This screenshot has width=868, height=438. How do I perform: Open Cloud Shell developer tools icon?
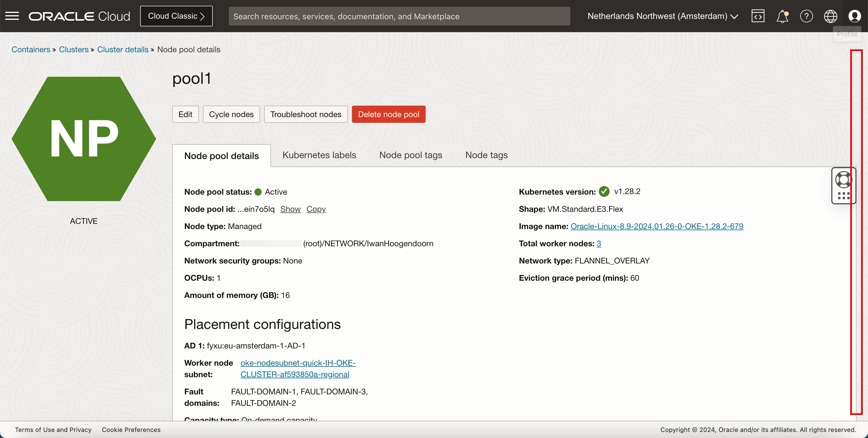tap(758, 16)
